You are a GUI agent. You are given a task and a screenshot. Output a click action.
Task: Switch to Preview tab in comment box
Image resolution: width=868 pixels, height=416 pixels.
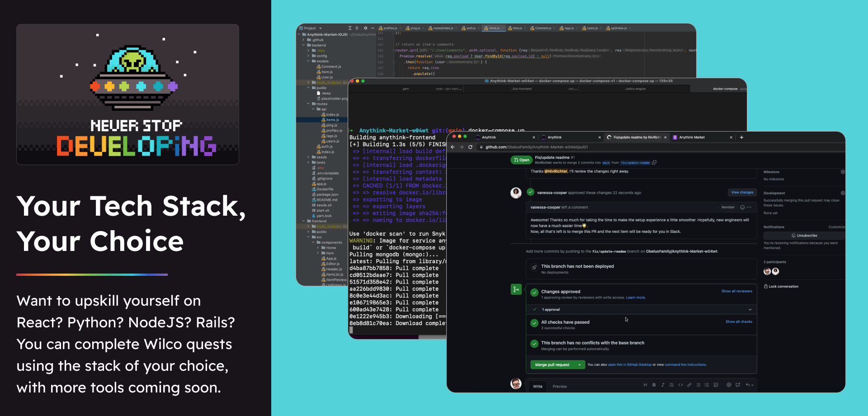560,386
